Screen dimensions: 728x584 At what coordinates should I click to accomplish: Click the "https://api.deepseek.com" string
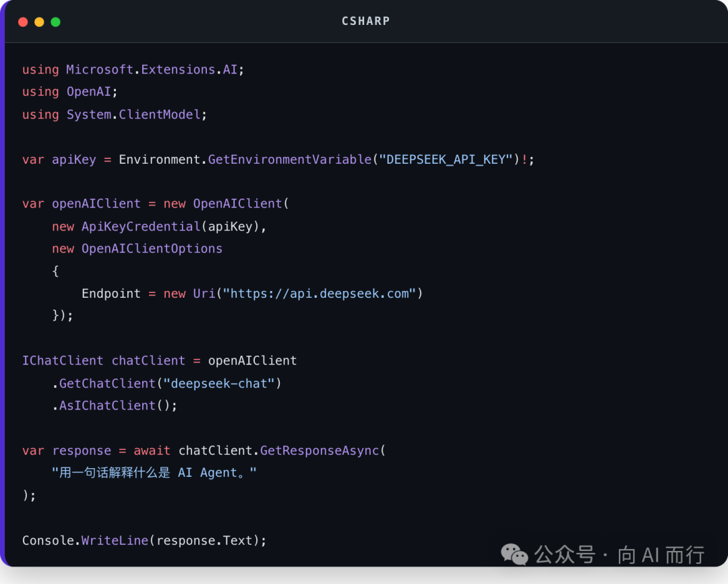320,294
